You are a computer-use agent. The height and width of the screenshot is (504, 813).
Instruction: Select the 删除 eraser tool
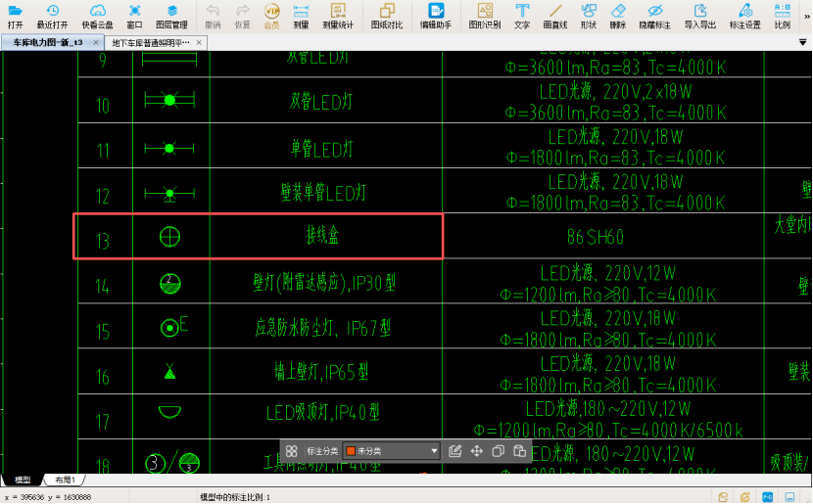618,16
